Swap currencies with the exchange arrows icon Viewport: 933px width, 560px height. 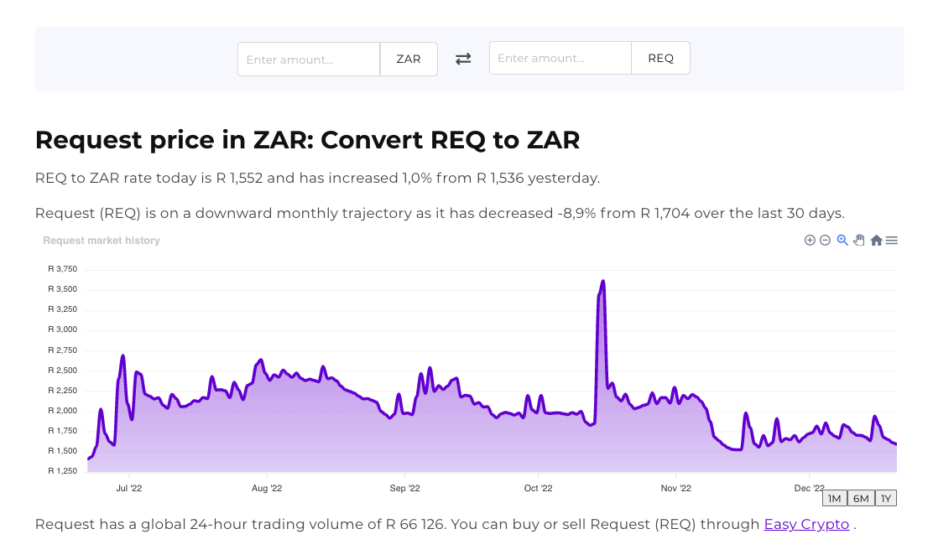[x=463, y=59]
